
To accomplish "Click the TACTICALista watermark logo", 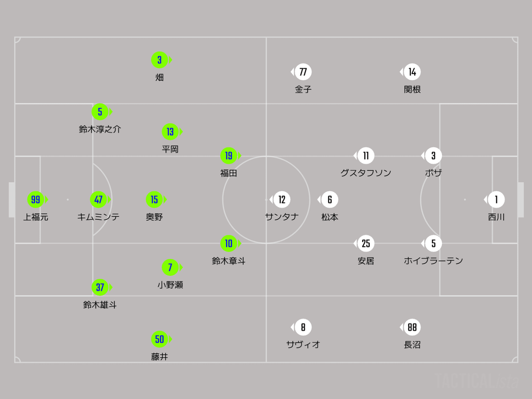I will coord(476,381).
